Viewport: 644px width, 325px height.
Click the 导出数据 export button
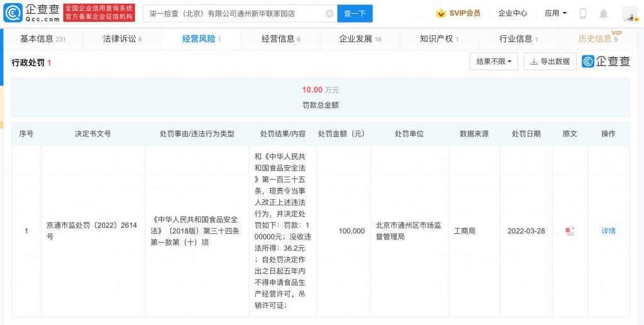(x=550, y=61)
